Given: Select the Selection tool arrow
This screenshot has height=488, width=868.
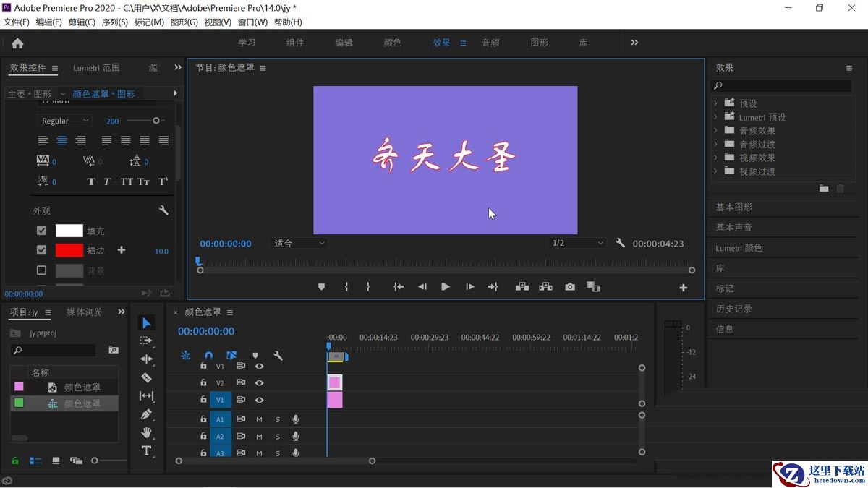Looking at the screenshot, I should click(x=146, y=322).
